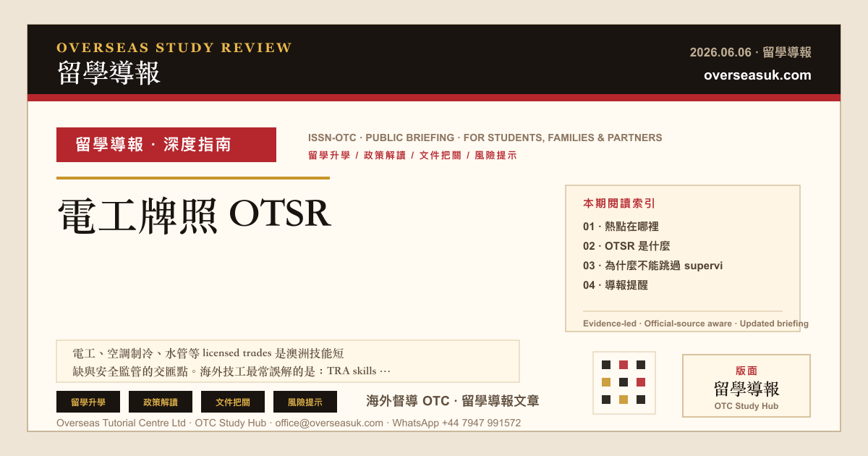
Task: Select index item 02 · OTSR 是什麼
Action: (626, 246)
